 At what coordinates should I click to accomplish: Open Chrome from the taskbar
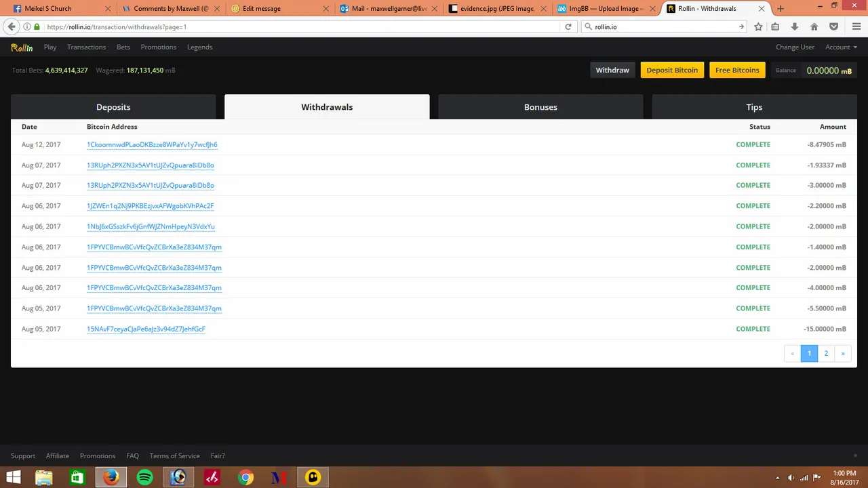(245, 477)
